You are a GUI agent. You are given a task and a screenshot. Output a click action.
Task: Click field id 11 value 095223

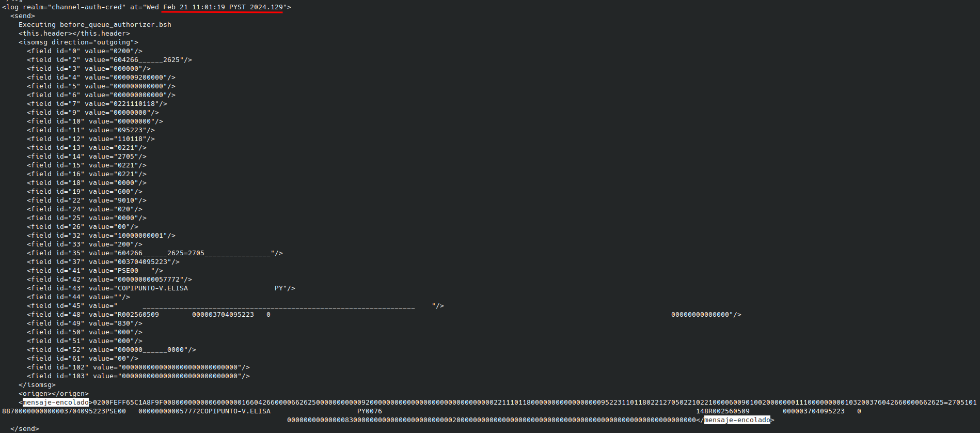click(x=91, y=130)
